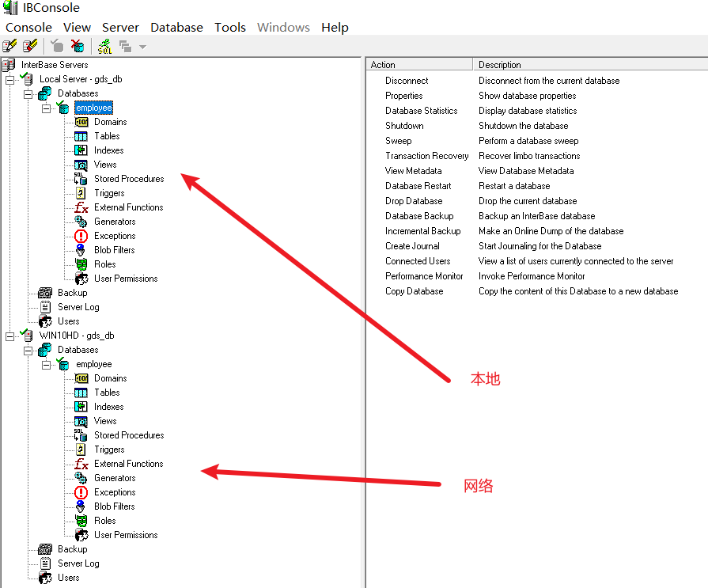Image resolution: width=708 pixels, height=588 pixels.
Task: Click the WIN10HD server icon
Action: tap(27, 336)
